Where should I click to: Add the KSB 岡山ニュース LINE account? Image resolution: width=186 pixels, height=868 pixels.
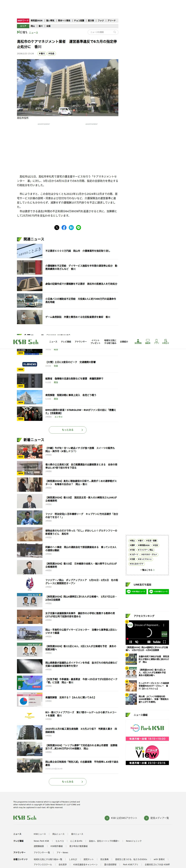pos(136,591)
